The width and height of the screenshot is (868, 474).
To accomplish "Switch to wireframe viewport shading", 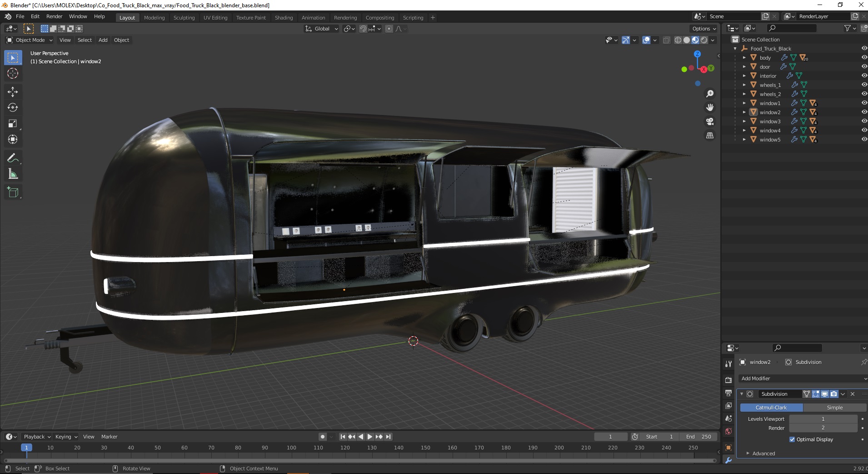I will point(678,40).
